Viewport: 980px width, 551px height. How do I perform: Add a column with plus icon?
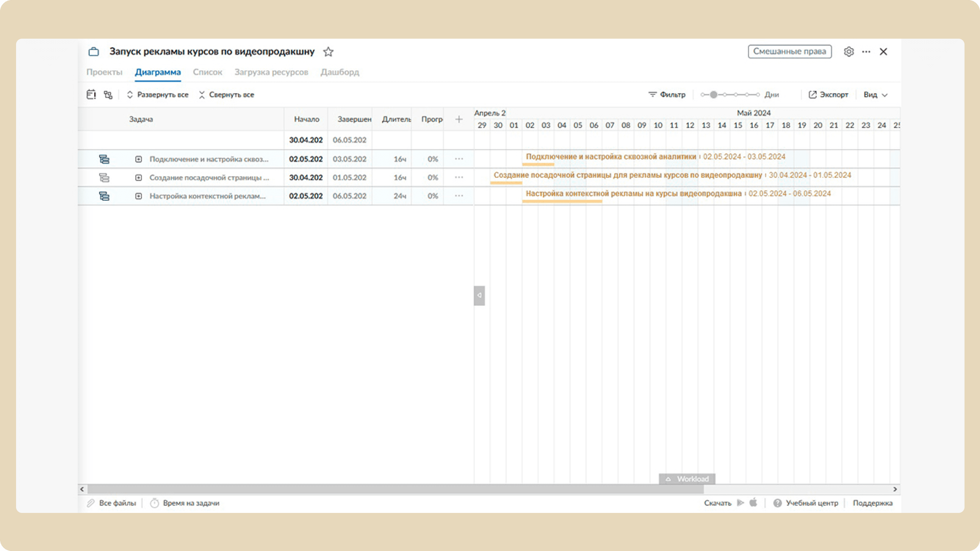pos(459,119)
